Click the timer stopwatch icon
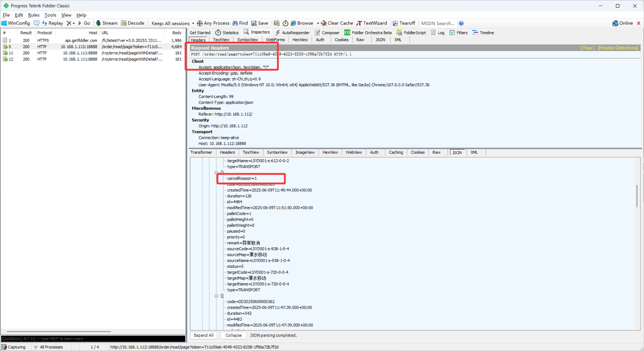This screenshot has width=644, height=351. tap(285, 23)
